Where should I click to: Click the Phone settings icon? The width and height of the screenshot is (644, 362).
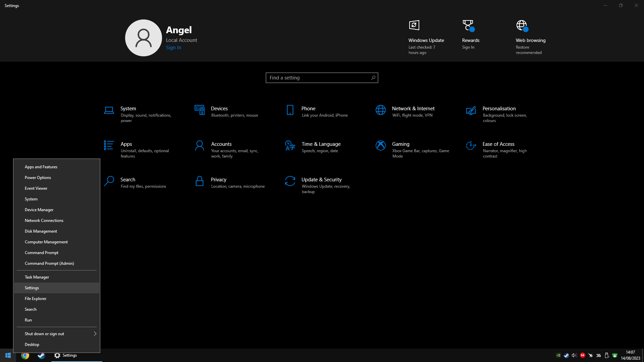click(290, 110)
